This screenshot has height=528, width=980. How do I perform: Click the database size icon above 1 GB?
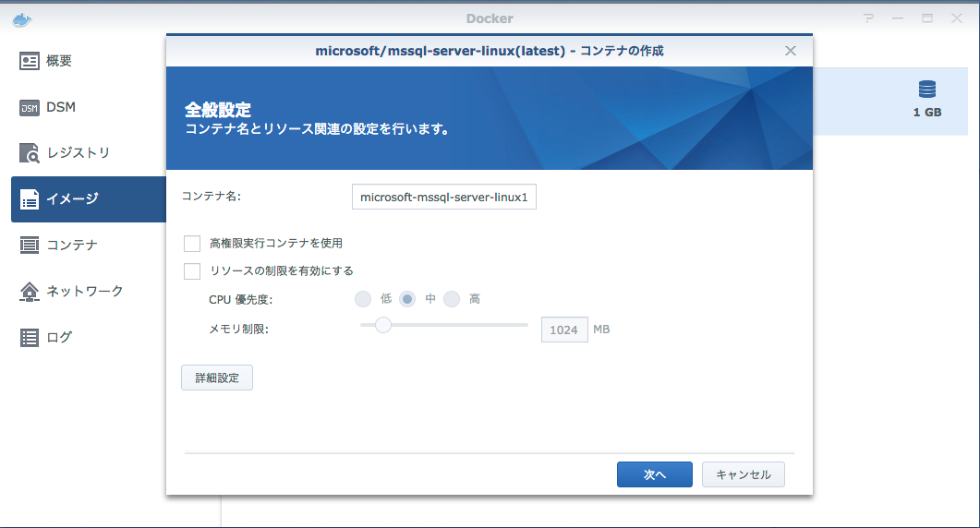(x=926, y=90)
